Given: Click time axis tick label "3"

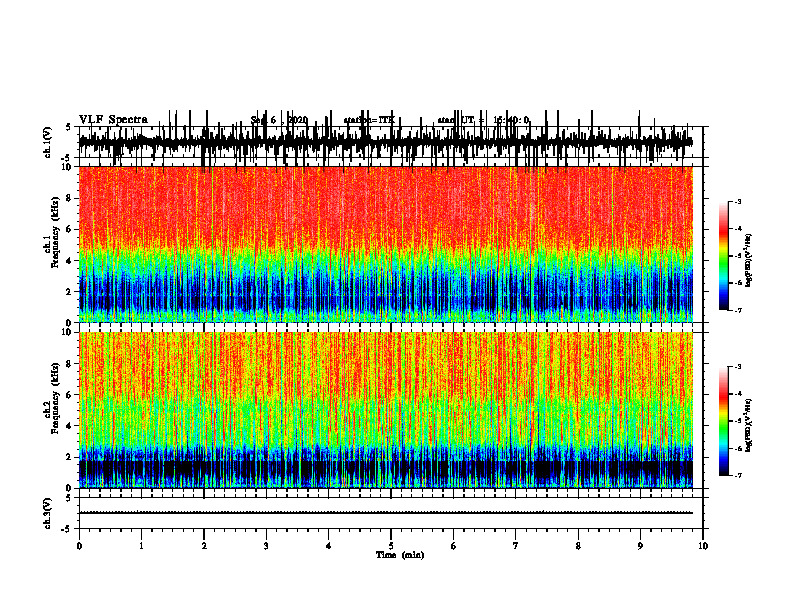Looking at the screenshot, I should (266, 546).
